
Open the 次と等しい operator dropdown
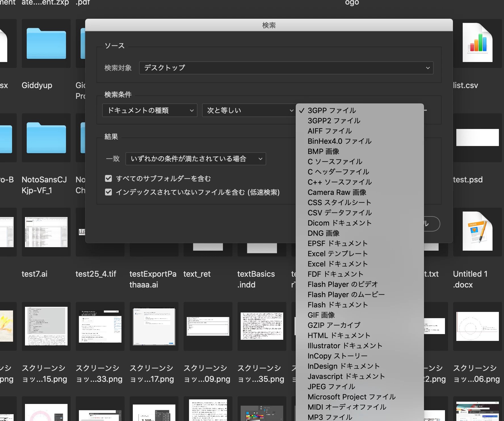click(x=249, y=110)
